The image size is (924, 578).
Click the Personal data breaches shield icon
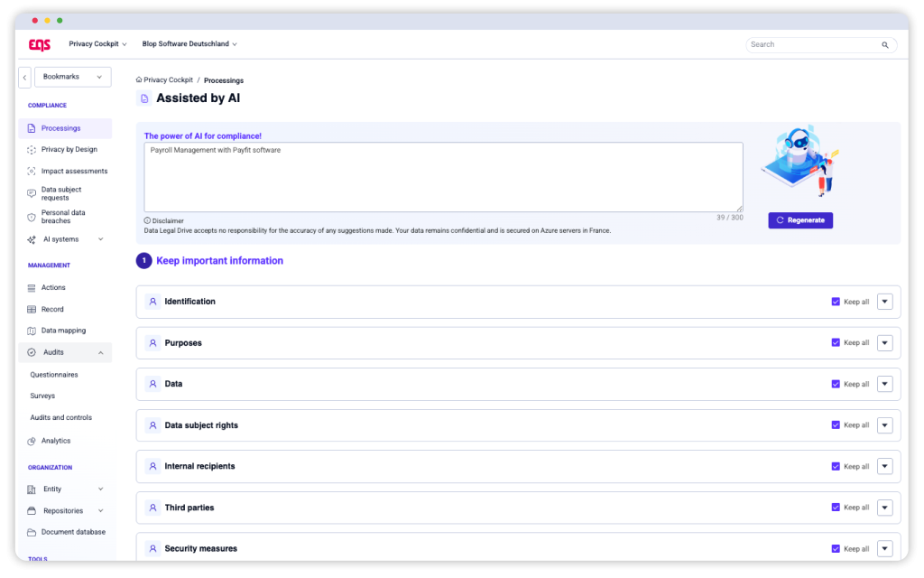[32, 217]
